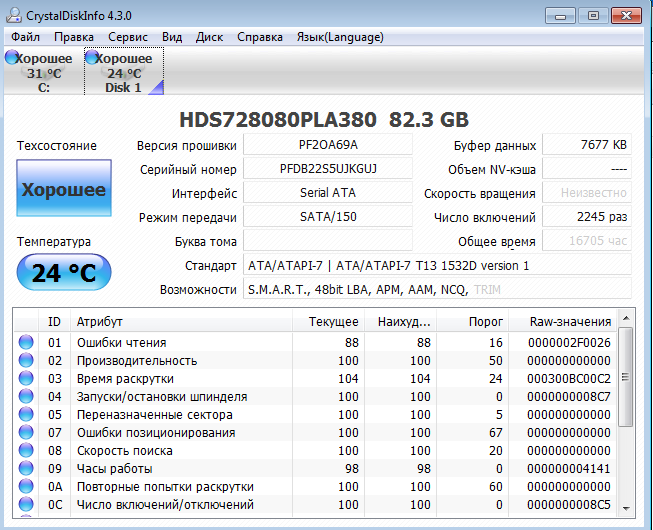Screen dimensions: 653x530
Task: Click the 24 °C temperature button
Action: coord(64,272)
